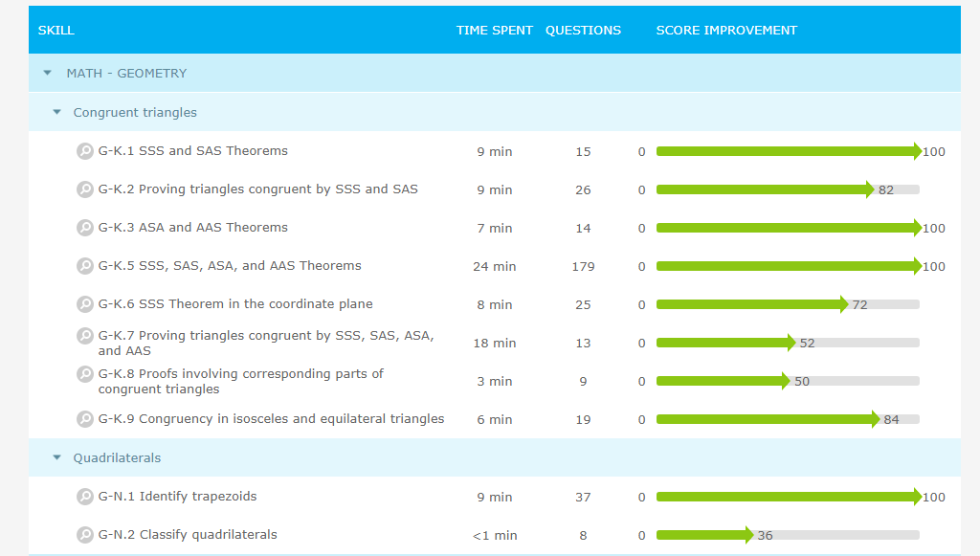Open G-K.9 Congruency in isosceles triangles link

coord(271,419)
